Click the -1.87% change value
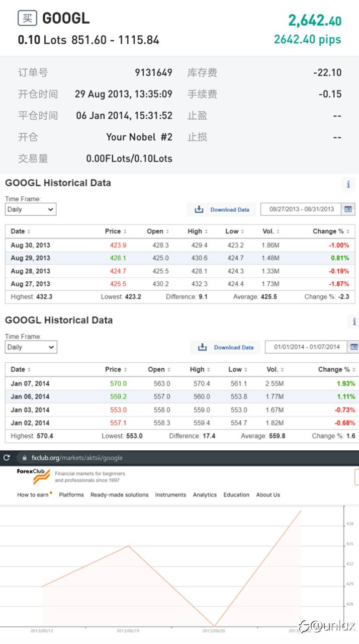The image size is (359, 644). (x=339, y=284)
